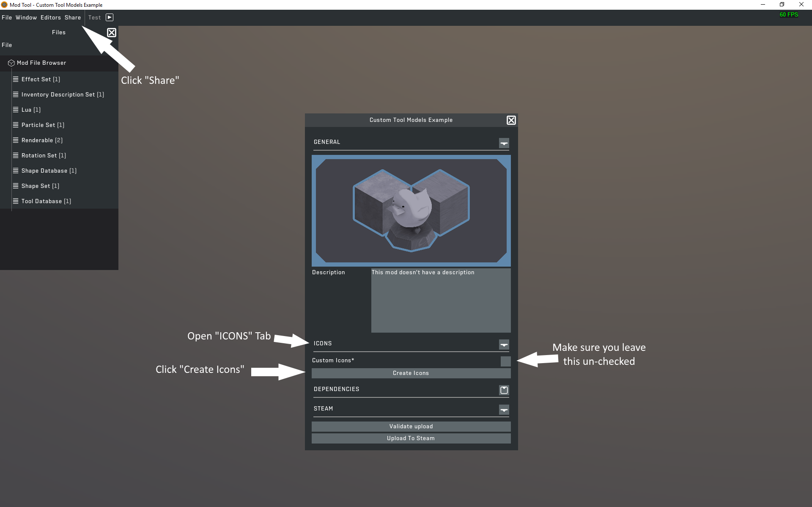Open the Window menu

click(26, 17)
